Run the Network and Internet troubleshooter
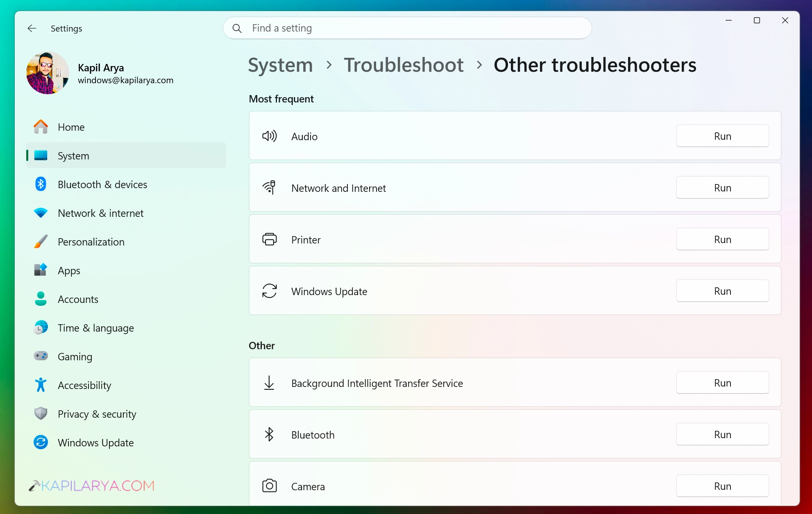 [722, 188]
